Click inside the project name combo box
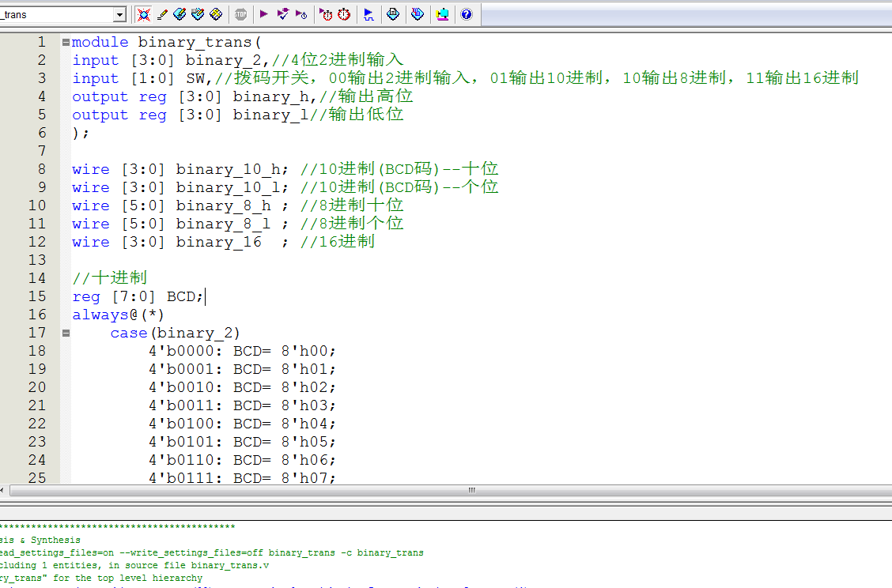The width and height of the screenshot is (892, 588). click(55, 14)
